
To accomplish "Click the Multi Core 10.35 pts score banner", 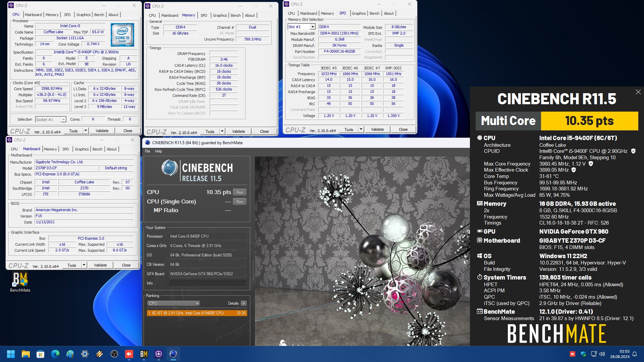I will pos(557,121).
